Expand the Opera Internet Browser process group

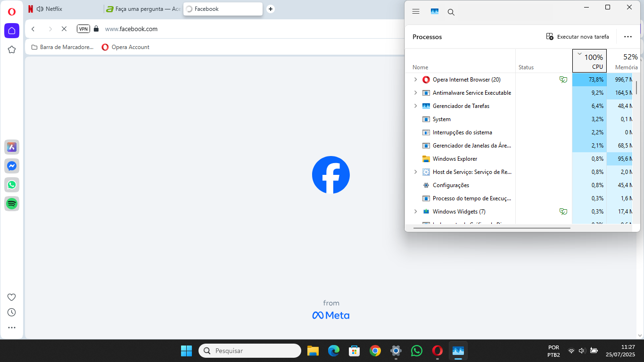[415, 80]
